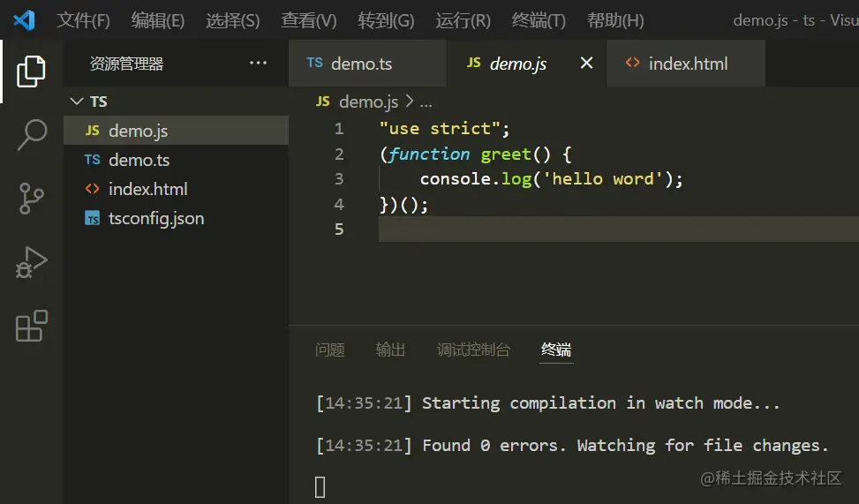Open the 帮助(H) menu

click(615, 20)
